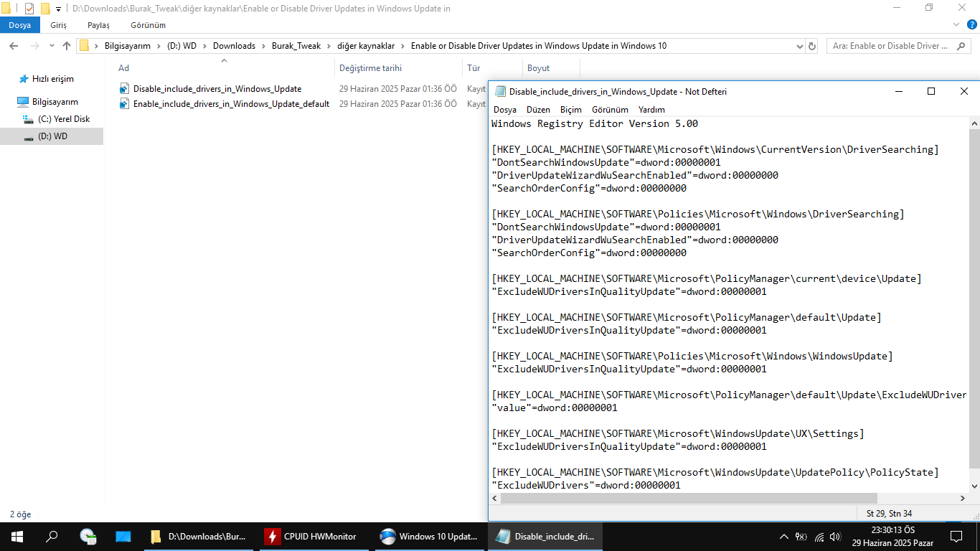Click diğer kaynaklar in the address breadcrumb
Image resolution: width=980 pixels, height=551 pixels.
pyautogui.click(x=366, y=46)
